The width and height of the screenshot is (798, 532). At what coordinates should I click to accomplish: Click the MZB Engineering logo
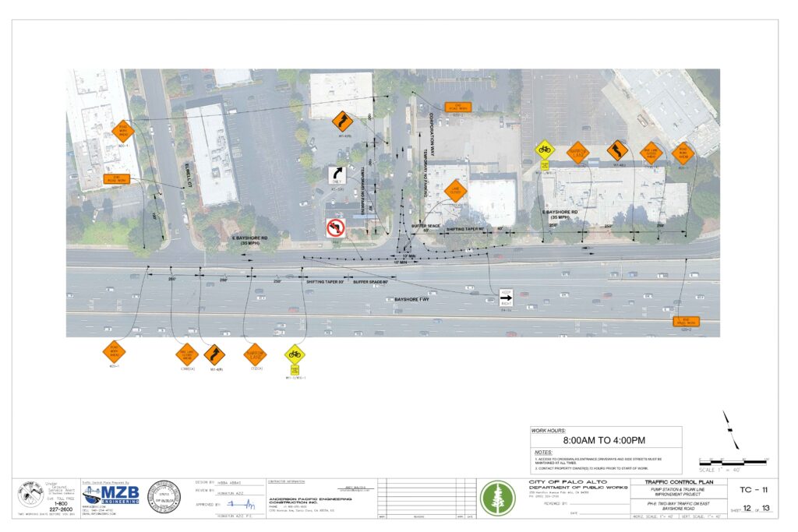[111, 496]
